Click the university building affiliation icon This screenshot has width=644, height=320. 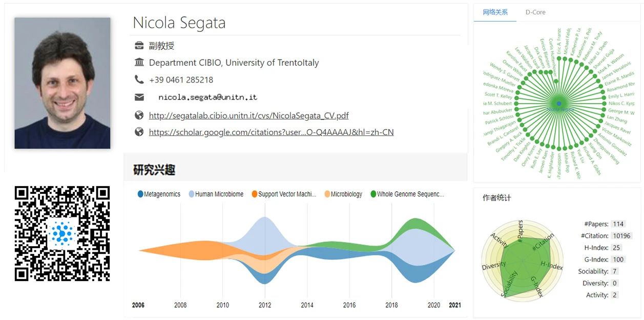pos(139,63)
